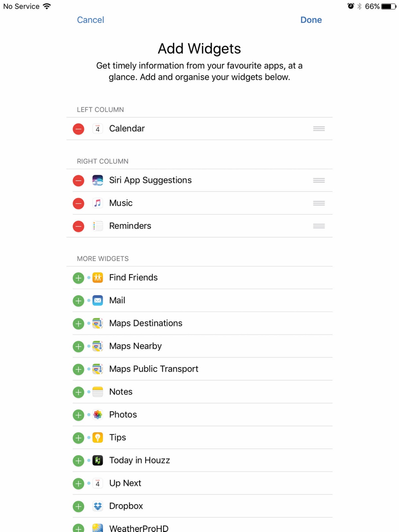
Task: Tap the Tips lightbulb icon
Action: point(98,438)
